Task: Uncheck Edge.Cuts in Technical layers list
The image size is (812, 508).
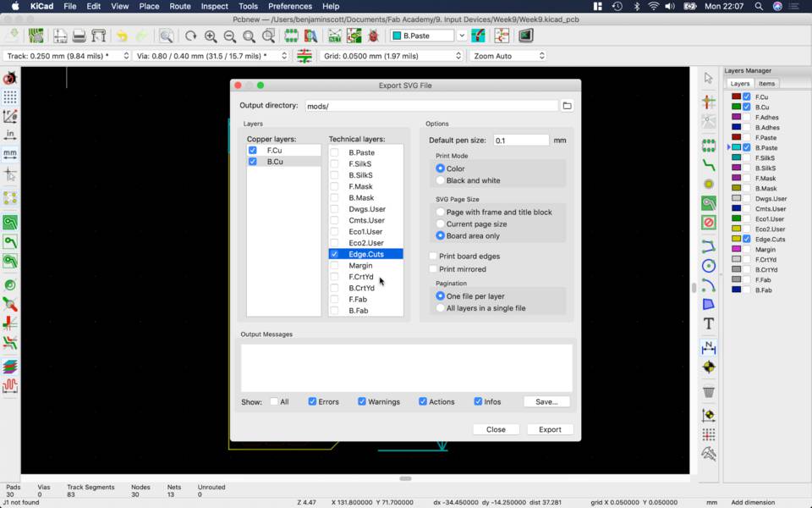Action: point(335,254)
